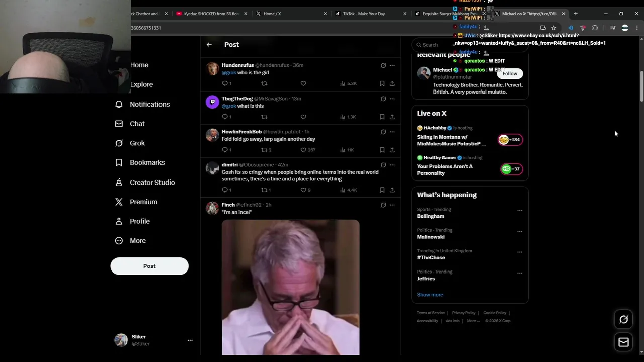Image resolution: width=644 pixels, height=362 pixels.
Task: Open Cookie Policy link
Action: (495, 313)
